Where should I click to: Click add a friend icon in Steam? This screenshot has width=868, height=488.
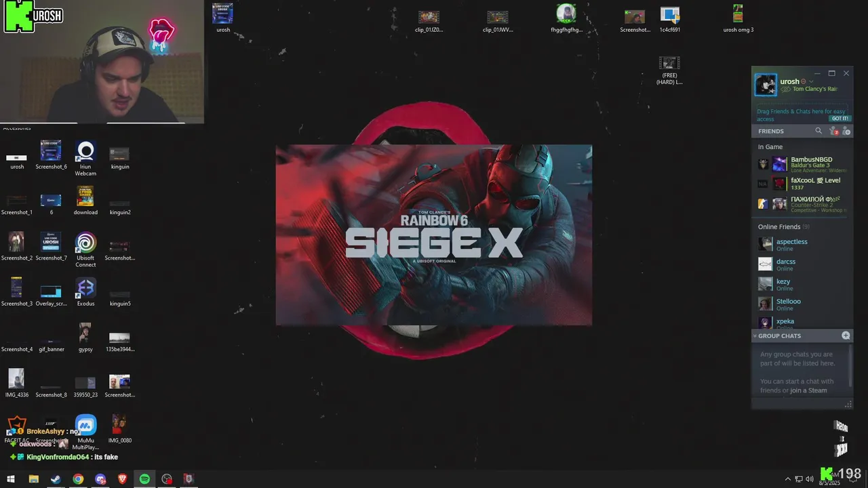point(846,131)
